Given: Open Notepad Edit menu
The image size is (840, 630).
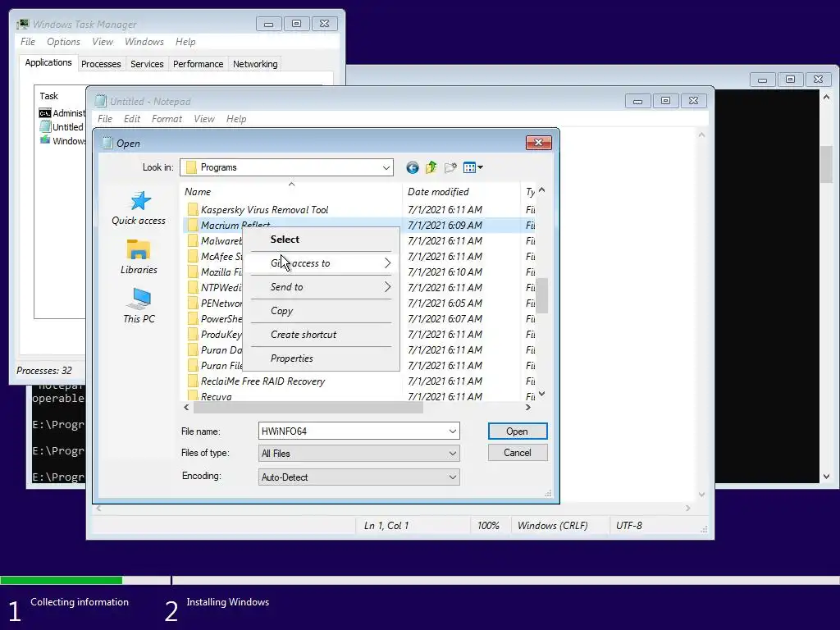Looking at the screenshot, I should click(132, 119).
